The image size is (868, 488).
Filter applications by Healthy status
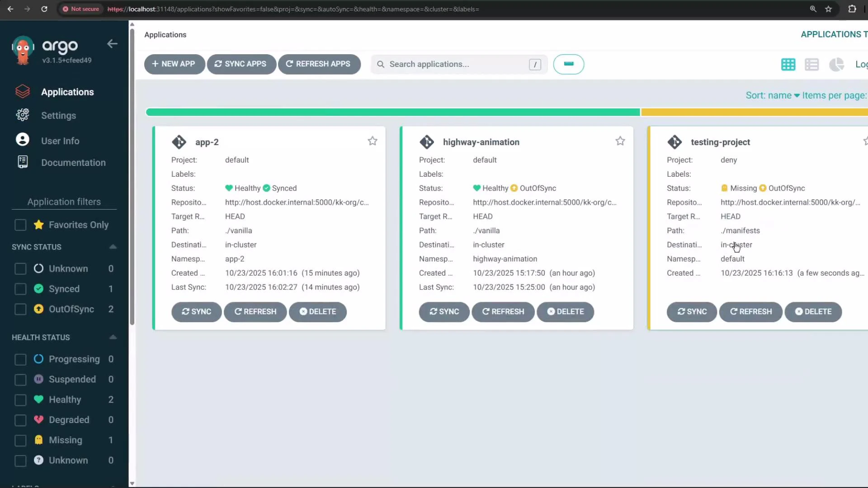pyautogui.click(x=20, y=400)
